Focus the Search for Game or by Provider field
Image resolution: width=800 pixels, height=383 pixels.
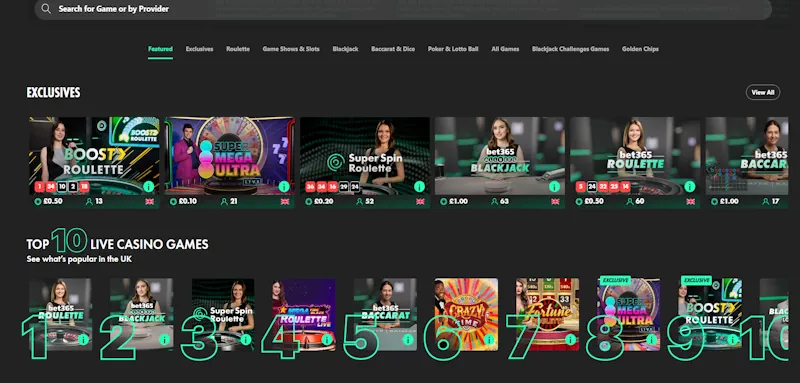[403, 9]
